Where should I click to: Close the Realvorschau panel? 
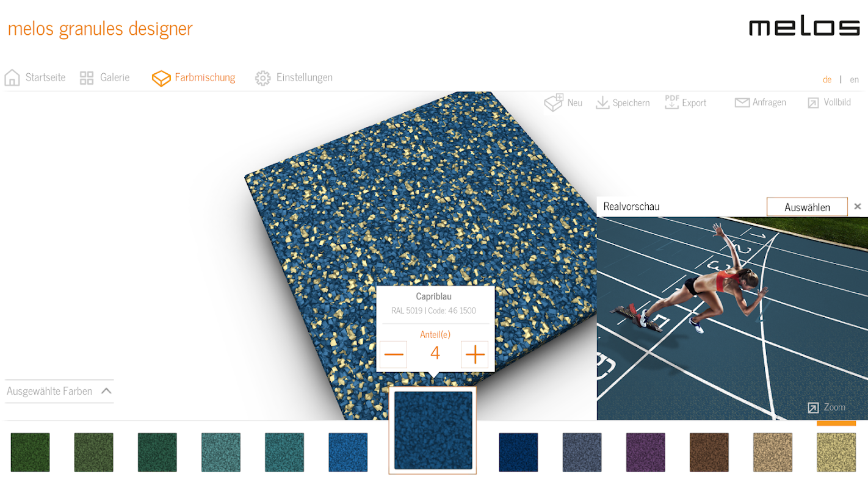[x=858, y=206]
